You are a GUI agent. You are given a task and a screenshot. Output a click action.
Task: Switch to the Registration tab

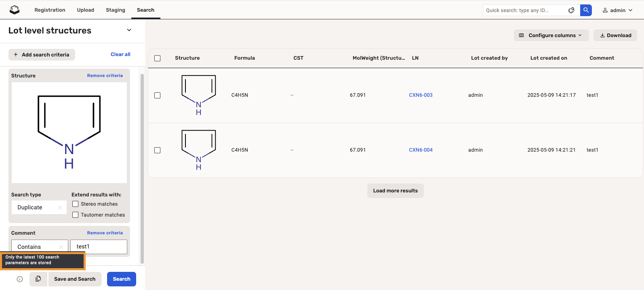50,10
